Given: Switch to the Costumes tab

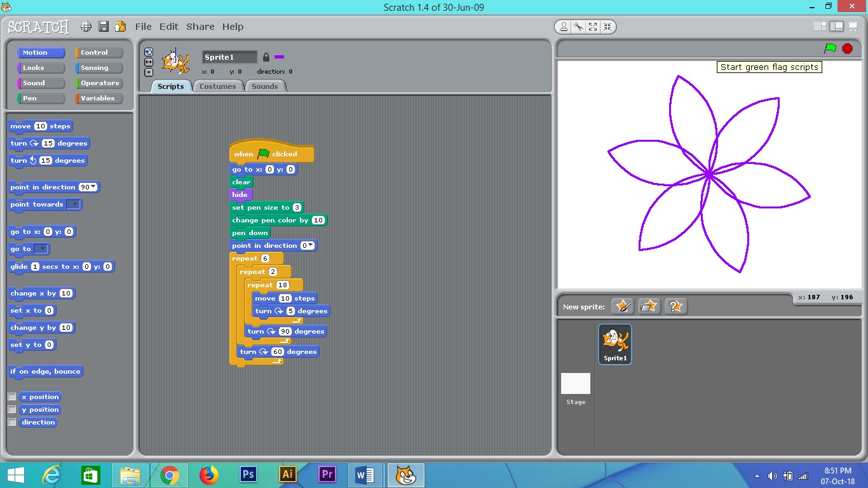Looking at the screenshot, I should [x=218, y=86].
